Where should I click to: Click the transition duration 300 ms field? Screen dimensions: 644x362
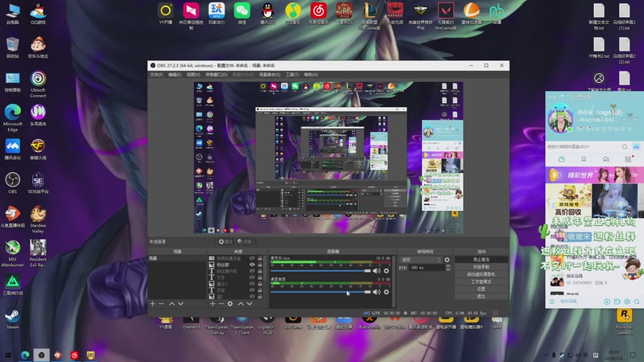[x=427, y=268]
